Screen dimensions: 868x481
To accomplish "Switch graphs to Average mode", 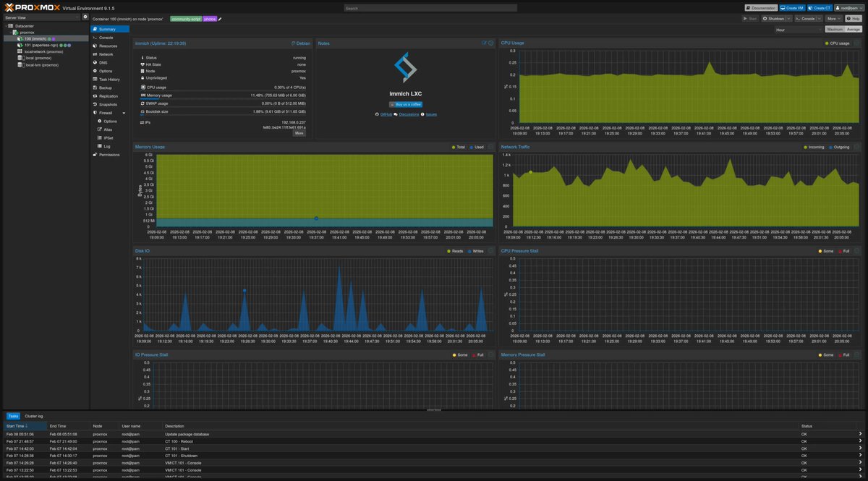I will tap(854, 30).
